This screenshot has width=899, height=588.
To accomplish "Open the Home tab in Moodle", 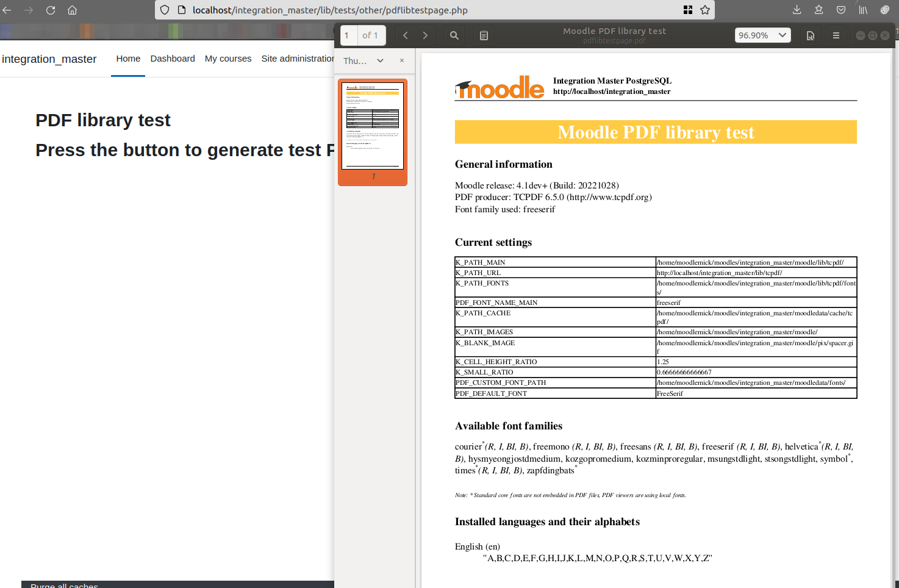I will (128, 59).
